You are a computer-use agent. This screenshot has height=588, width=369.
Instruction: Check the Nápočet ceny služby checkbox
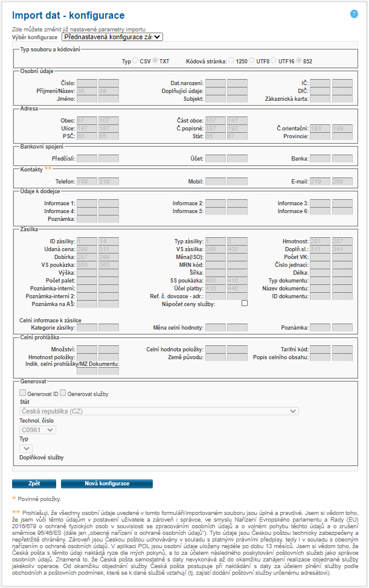tap(245, 304)
